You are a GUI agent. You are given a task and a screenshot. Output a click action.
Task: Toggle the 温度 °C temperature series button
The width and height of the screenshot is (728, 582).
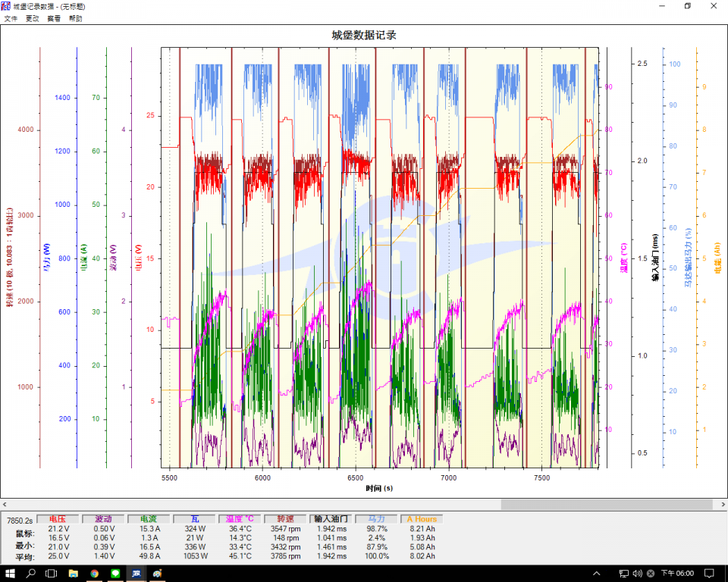point(240,519)
